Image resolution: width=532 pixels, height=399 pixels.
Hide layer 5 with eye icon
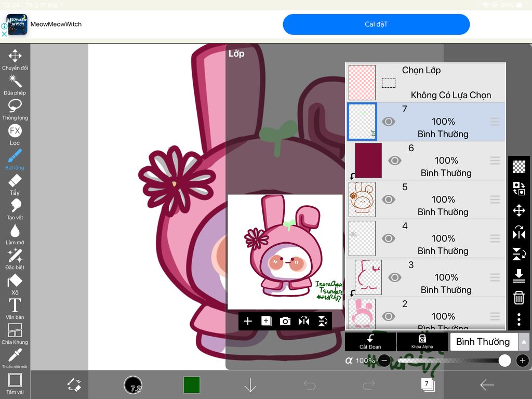pos(389,199)
